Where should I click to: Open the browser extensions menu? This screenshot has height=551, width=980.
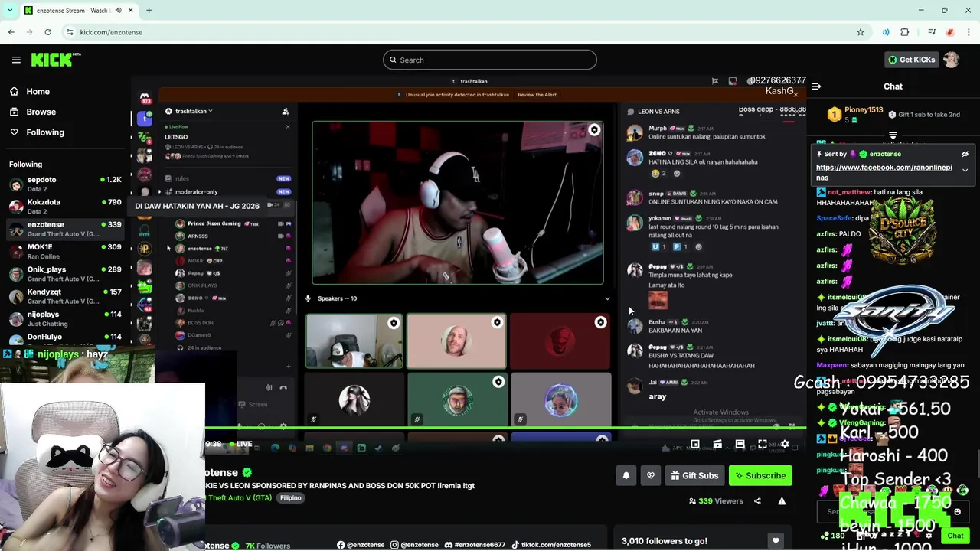click(x=905, y=32)
